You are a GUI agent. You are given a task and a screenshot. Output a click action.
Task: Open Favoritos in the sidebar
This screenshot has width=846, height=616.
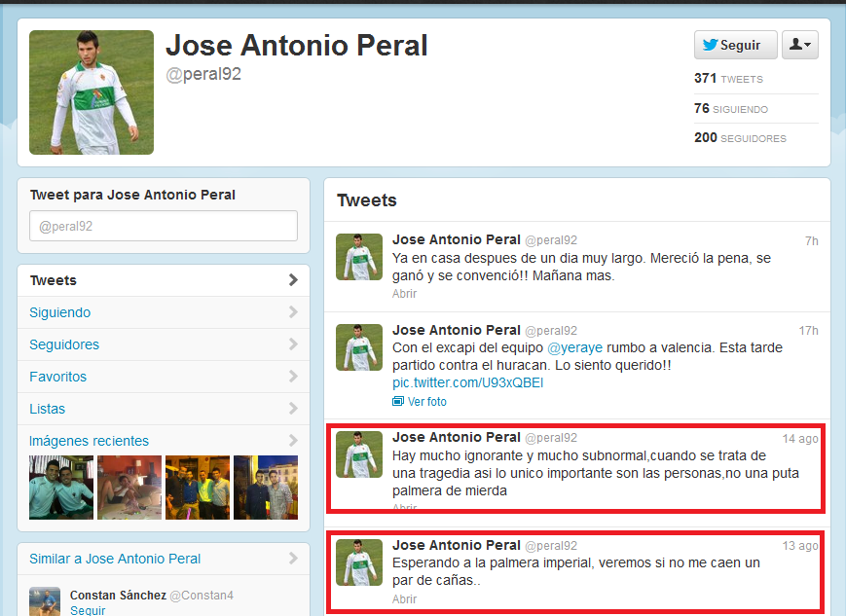[164, 377]
